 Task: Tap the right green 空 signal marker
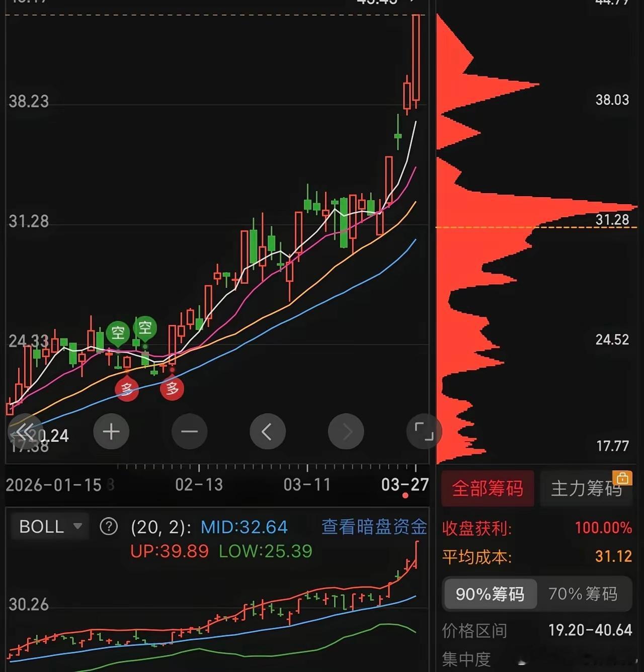(145, 328)
